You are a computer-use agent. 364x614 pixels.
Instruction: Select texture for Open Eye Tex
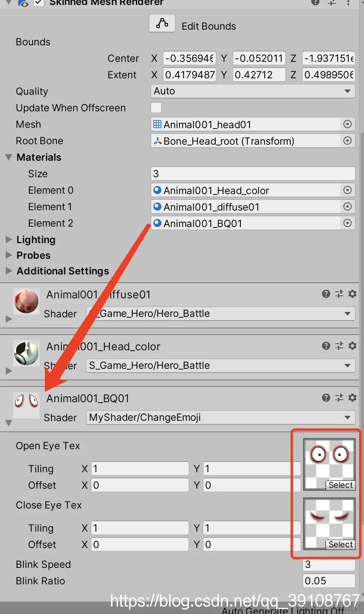point(341,485)
